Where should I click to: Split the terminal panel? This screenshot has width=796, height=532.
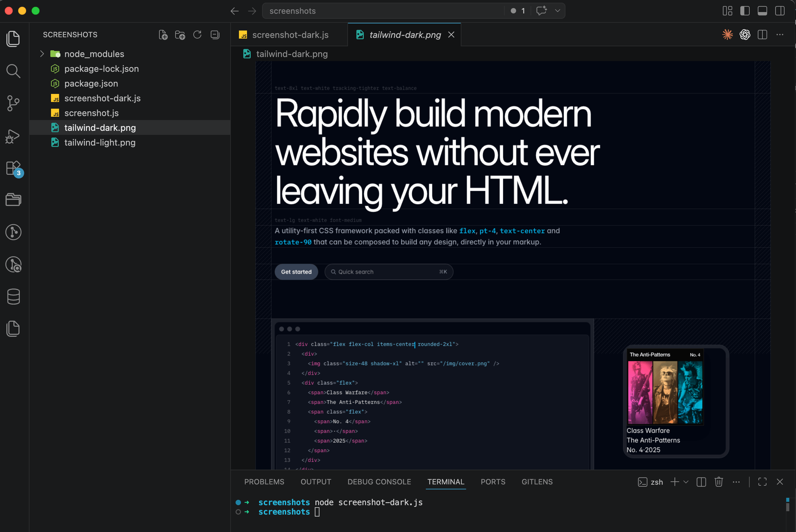tap(701, 482)
